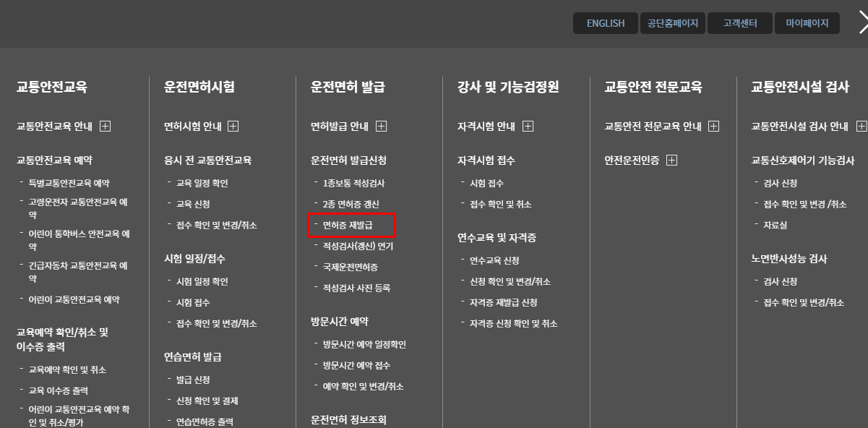
Task: Open 어린이 교통안전교육 예약 link
Action: pyautogui.click(x=74, y=299)
